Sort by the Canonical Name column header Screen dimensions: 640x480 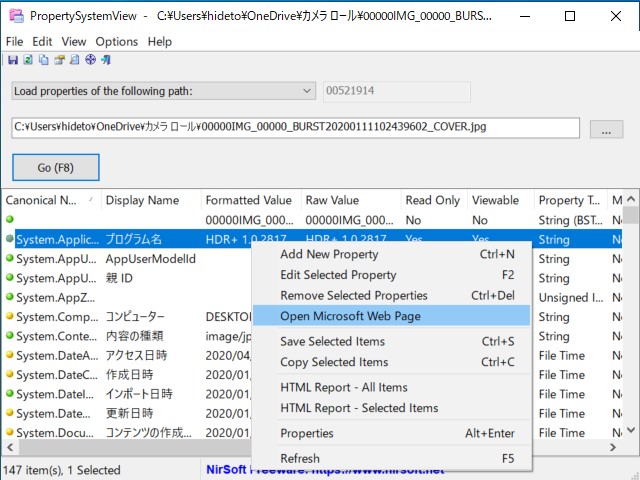coord(51,200)
